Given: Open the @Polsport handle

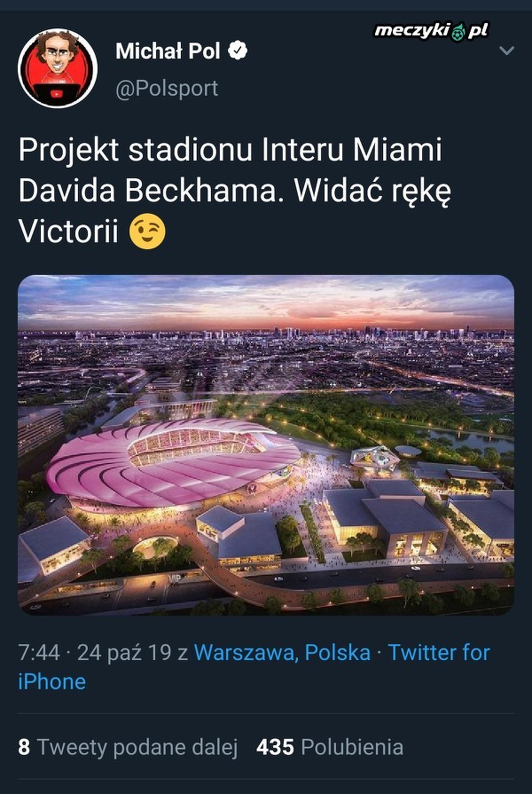Looking at the screenshot, I should (167, 89).
